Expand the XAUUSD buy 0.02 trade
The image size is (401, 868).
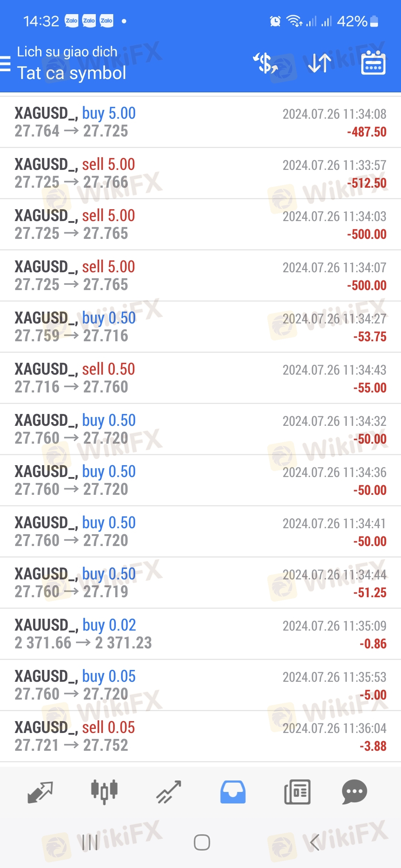coord(200,634)
